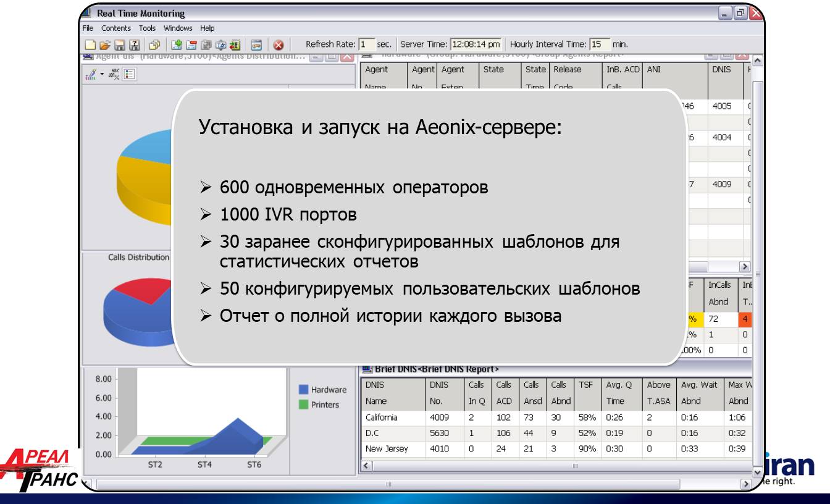The image size is (830, 504).
Task: Open the Windows menu
Action: [x=178, y=28]
